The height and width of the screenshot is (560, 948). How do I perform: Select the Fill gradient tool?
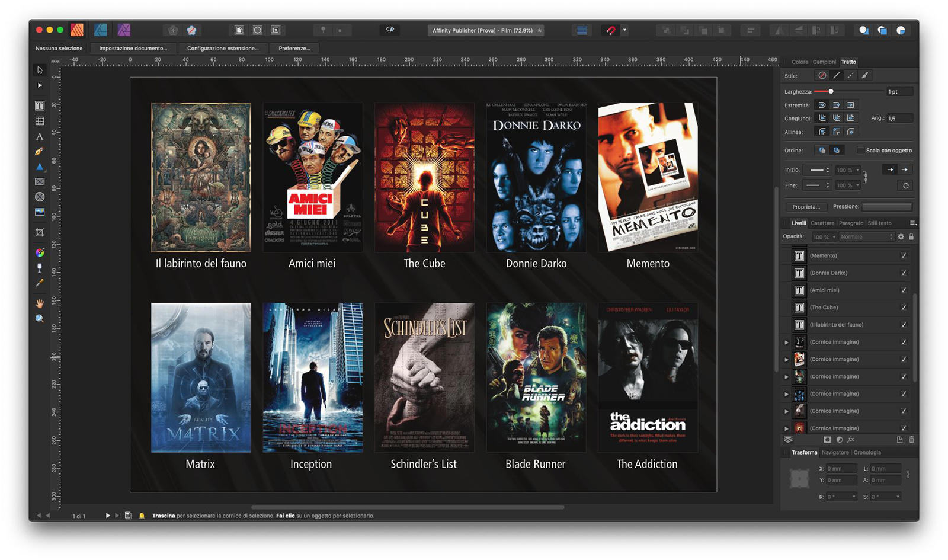click(40, 252)
